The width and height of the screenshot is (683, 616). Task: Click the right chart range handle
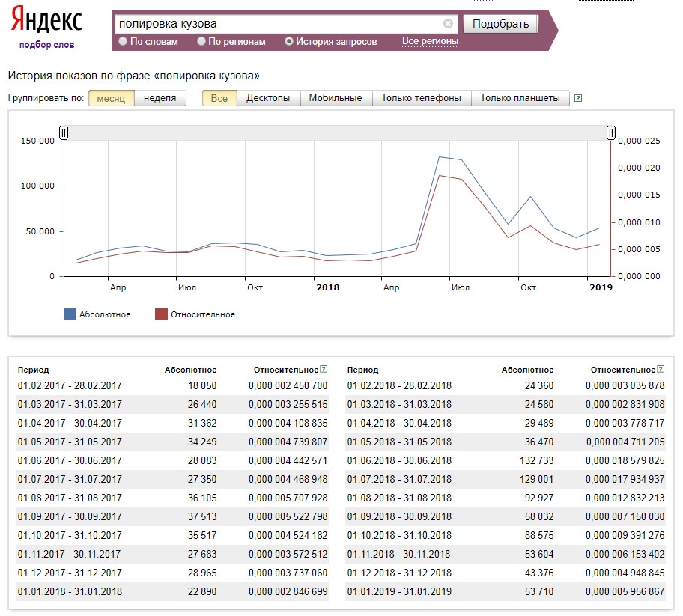611,132
